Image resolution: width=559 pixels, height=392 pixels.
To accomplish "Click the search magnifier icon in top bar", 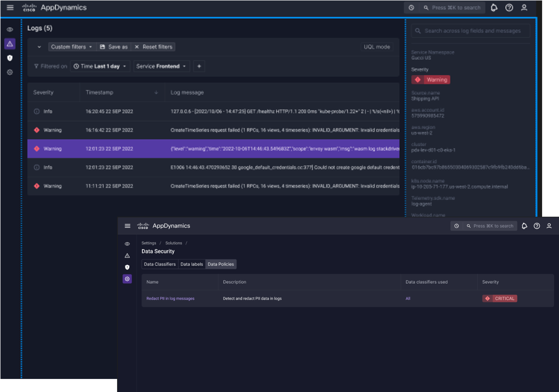I will 425,8.
